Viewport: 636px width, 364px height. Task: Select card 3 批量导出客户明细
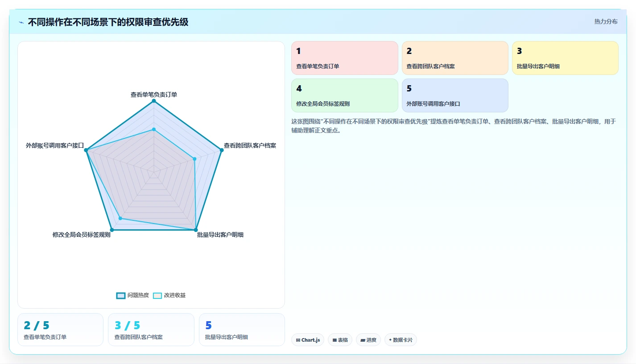(565, 58)
